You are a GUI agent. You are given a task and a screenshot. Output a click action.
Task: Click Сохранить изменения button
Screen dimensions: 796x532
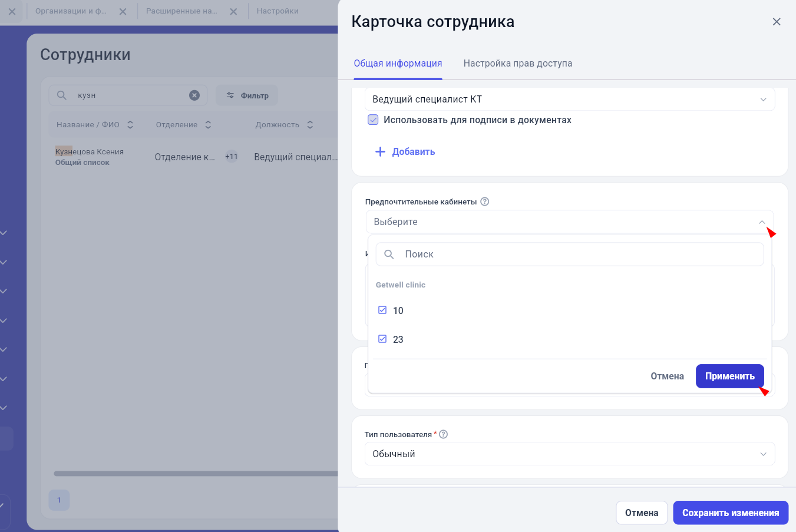pyautogui.click(x=731, y=513)
